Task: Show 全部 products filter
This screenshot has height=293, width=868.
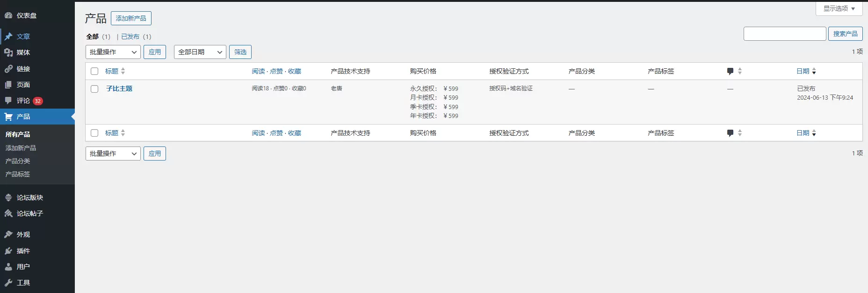Action: click(x=93, y=37)
